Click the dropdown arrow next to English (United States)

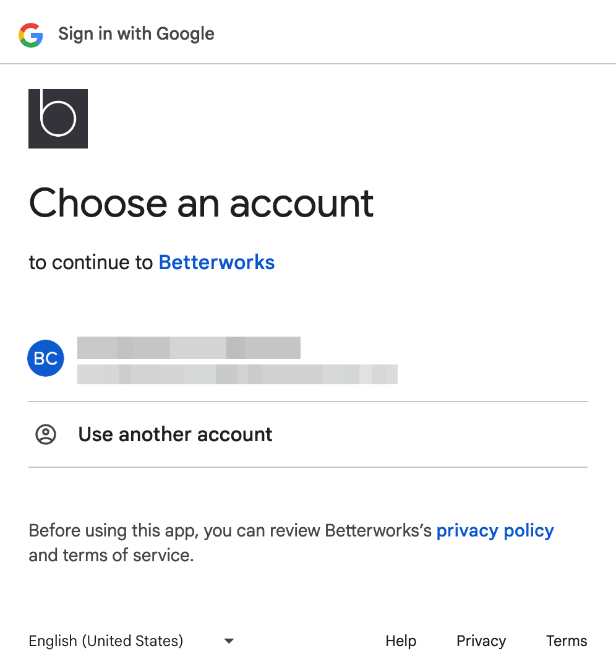(228, 642)
